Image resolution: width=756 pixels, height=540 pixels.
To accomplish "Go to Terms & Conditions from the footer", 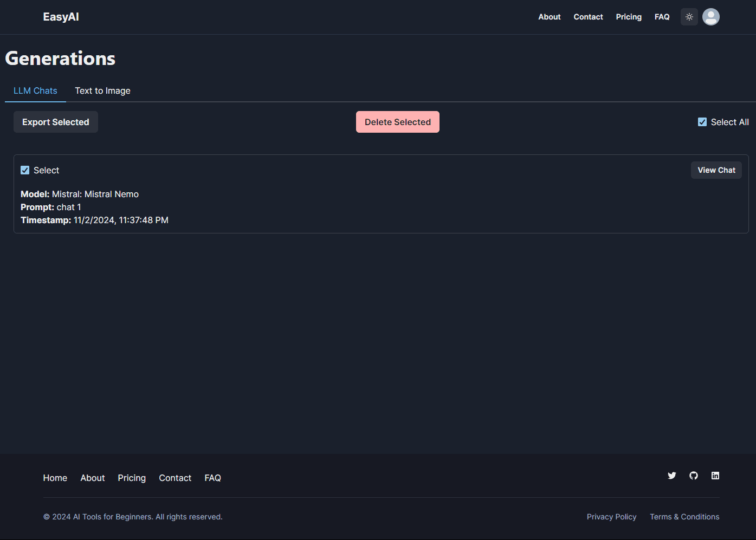I will (684, 517).
